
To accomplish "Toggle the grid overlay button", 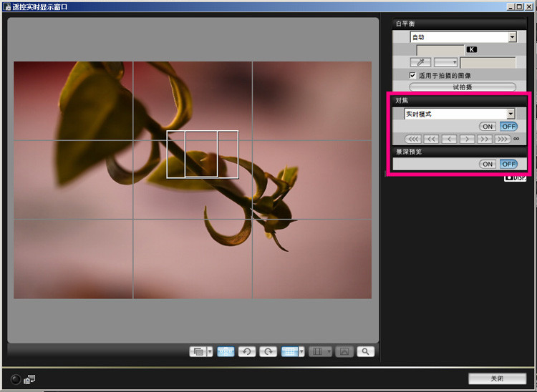I will click(x=289, y=351).
